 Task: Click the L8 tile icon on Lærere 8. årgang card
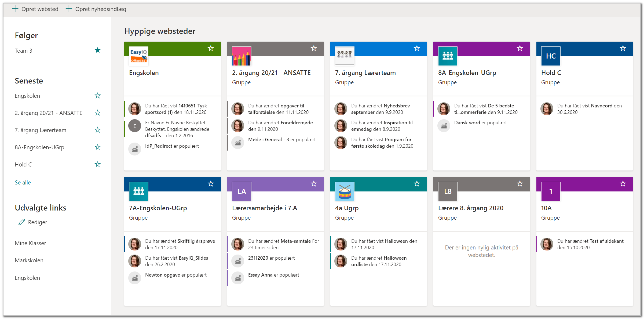click(448, 191)
